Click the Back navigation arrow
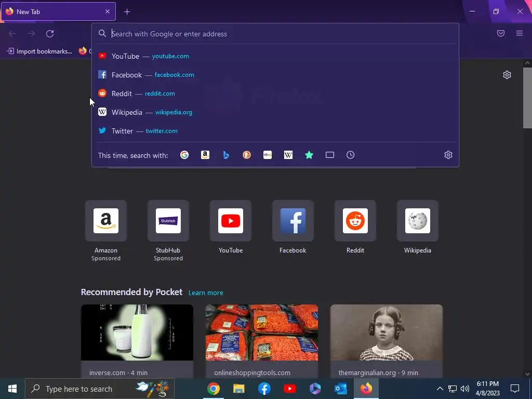532x399 pixels. pos(12,34)
